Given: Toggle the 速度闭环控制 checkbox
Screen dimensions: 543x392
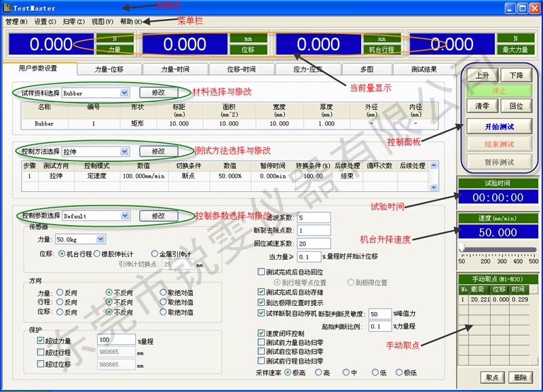Looking at the screenshot, I should point(261,334).
